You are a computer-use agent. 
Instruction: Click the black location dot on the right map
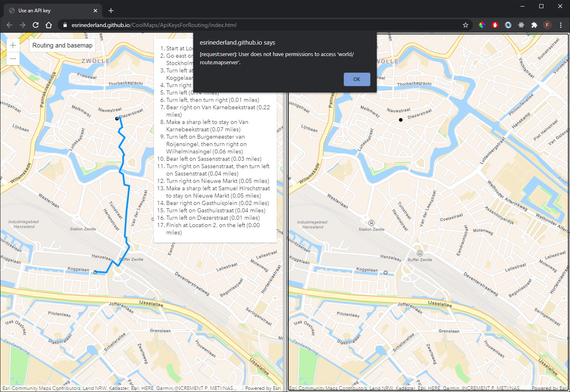click(400, 120)
